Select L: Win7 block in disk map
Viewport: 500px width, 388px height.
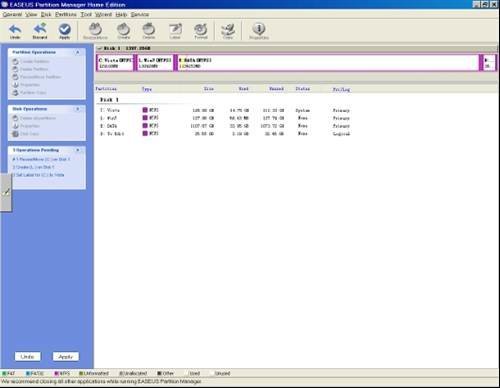(x=155, y=63)
